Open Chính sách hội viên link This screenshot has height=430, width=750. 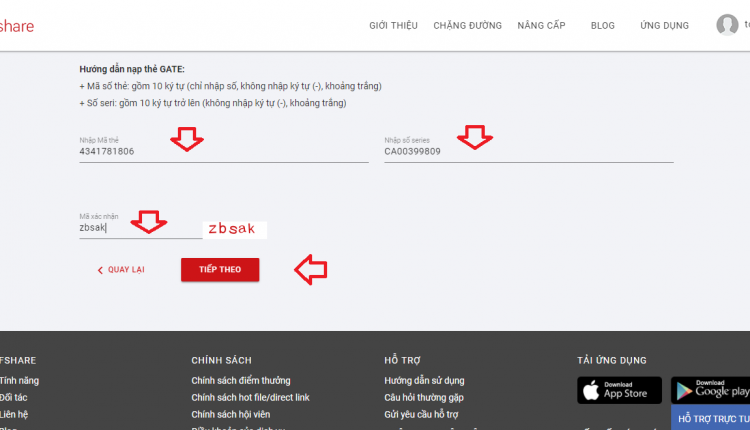click(231, 414)
